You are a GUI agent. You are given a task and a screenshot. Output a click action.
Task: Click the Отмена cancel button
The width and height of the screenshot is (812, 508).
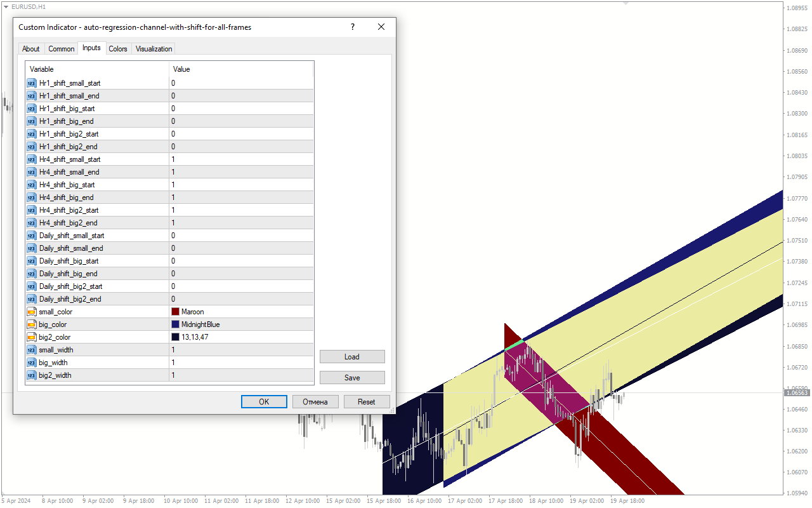(315, 402)
